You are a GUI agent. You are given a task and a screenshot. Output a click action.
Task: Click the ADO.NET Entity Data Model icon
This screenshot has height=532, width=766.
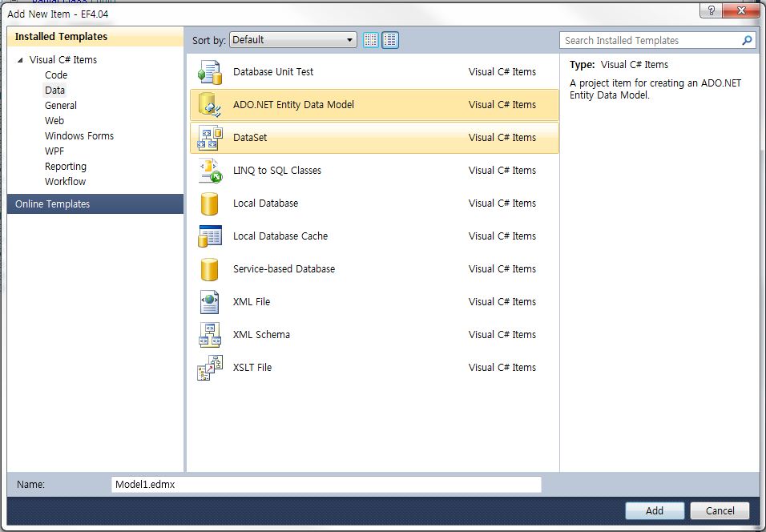coord(210,104)
